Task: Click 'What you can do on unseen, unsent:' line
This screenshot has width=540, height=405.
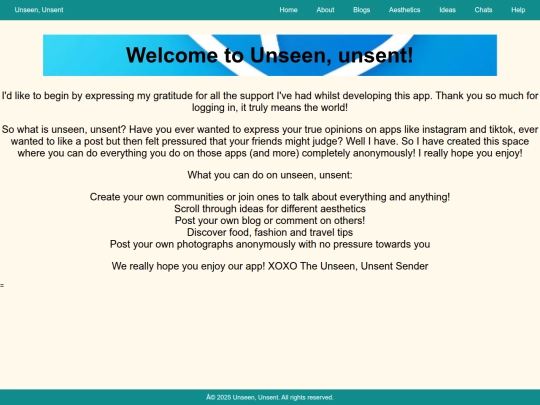Action: click(270, 175)
